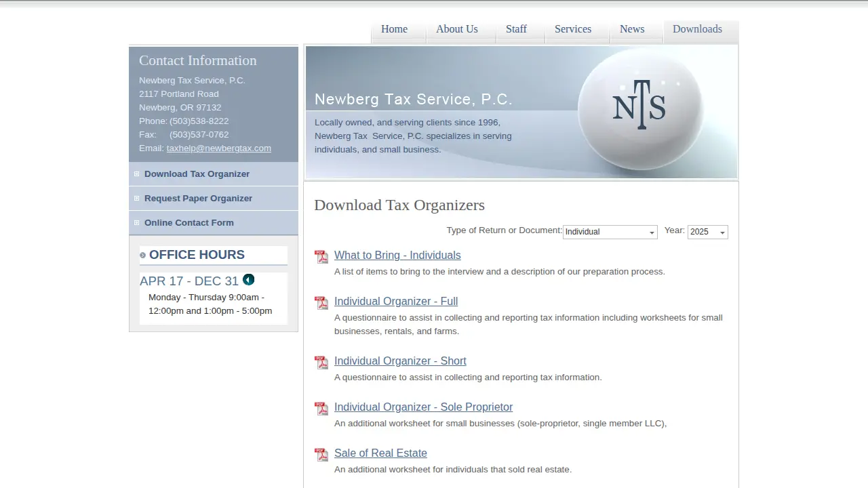This screenshot has width=868, height=488.
Task: Click the fax number (503)537-0762
Action: point(199,135)
